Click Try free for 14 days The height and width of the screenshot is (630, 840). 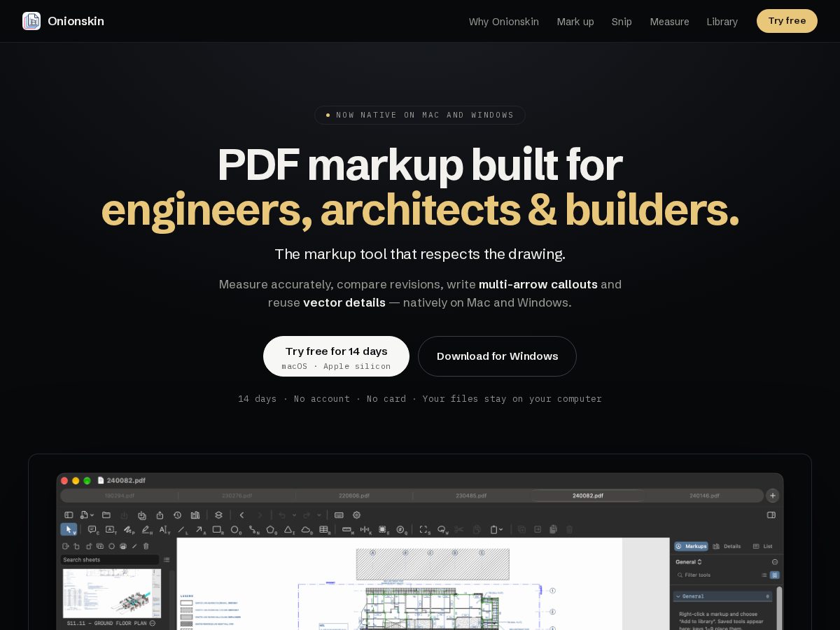[x=336, y=356]
